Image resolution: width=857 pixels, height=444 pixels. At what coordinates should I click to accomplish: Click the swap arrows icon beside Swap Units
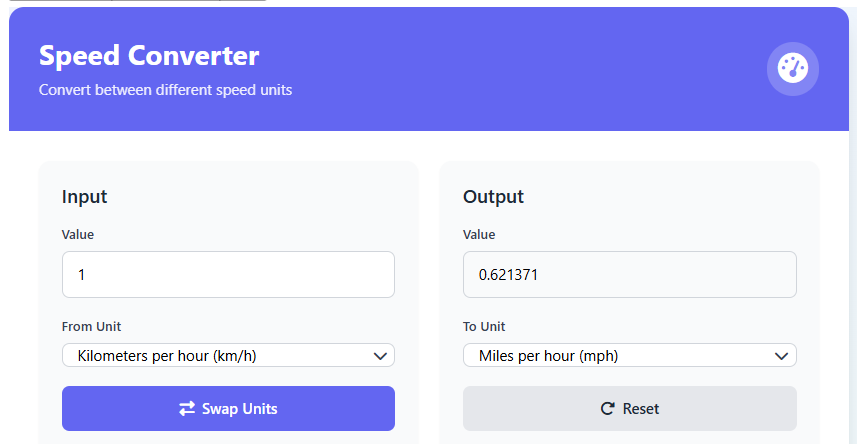pyautogui.click(x=187, y=409)
